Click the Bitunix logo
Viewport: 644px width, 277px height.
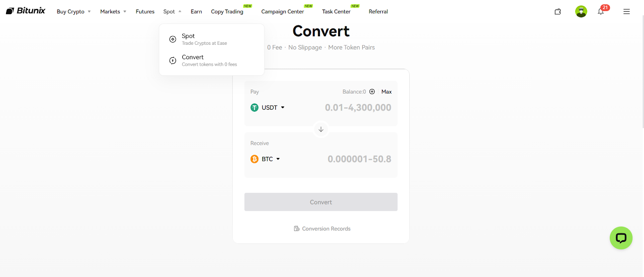click(26, 11)
